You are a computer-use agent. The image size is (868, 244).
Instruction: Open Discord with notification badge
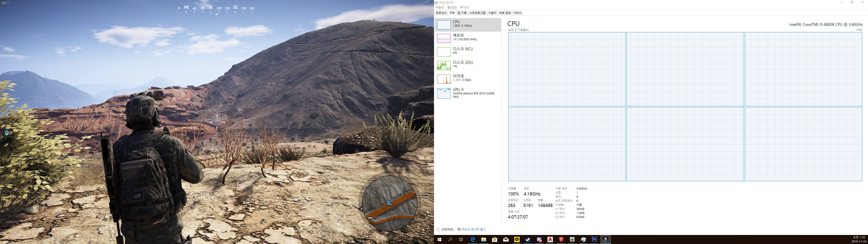pos(539,240)
